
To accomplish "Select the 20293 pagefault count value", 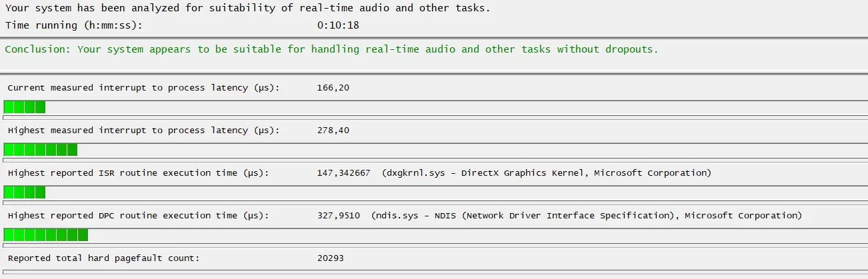I will coord(330,258).
